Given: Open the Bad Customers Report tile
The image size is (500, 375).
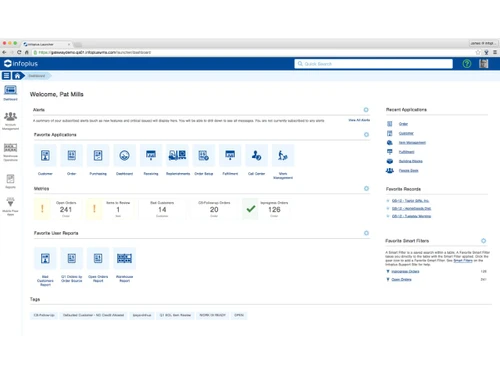Looking at the screenshot, I should click(45, 258).
